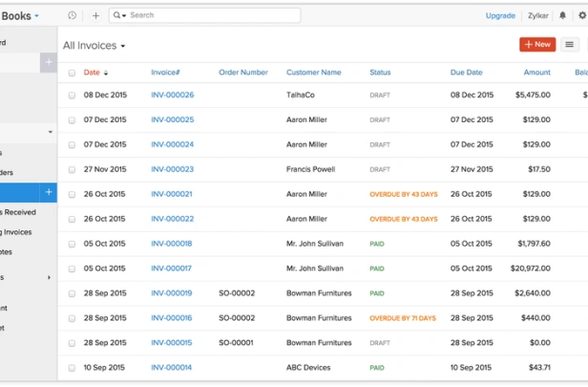Open invoice link INV-000021
Viewport: 588px width, 387px height.
point(172,194)
